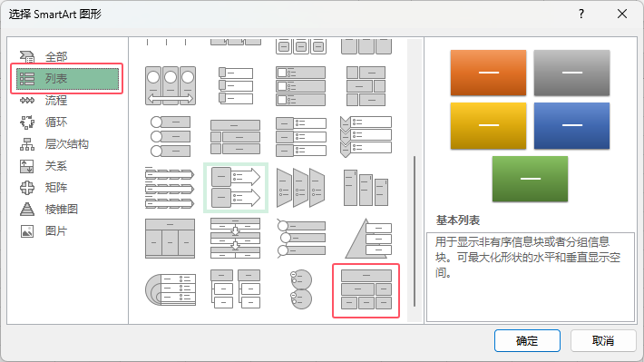Screen dimensions: 644x362
Task: Pick the staggered brick blocks list layout
Action: tap(366, 86)
